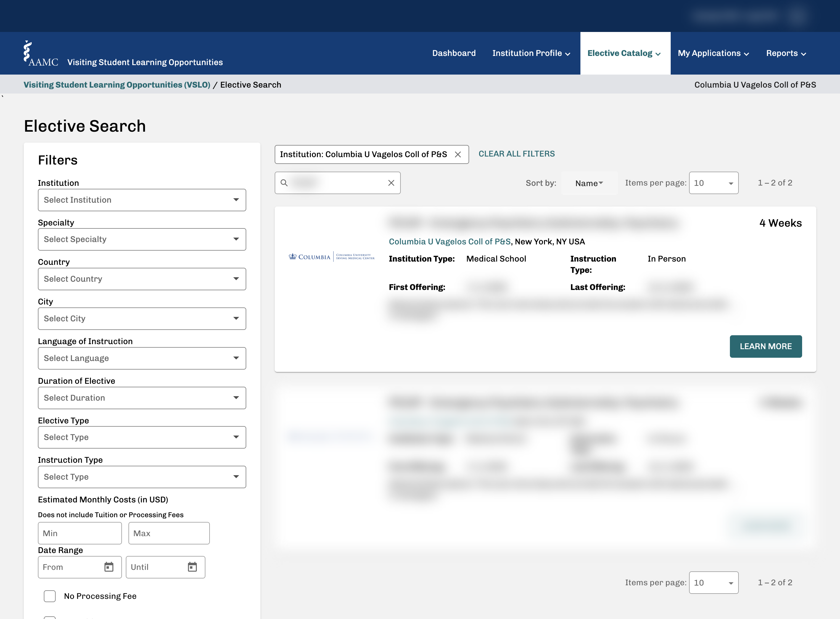Open the Elective Type dropdown
Viewport: 840px width, 619px height.
tap(142, 437)
